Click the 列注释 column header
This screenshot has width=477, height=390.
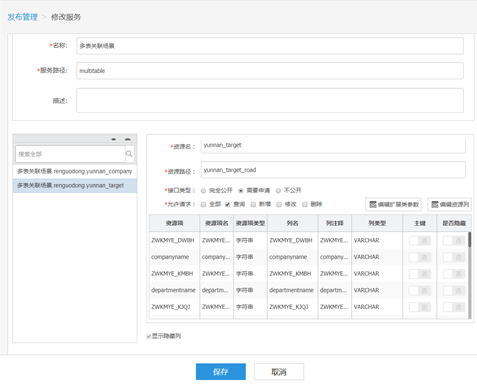coord(335,223)
